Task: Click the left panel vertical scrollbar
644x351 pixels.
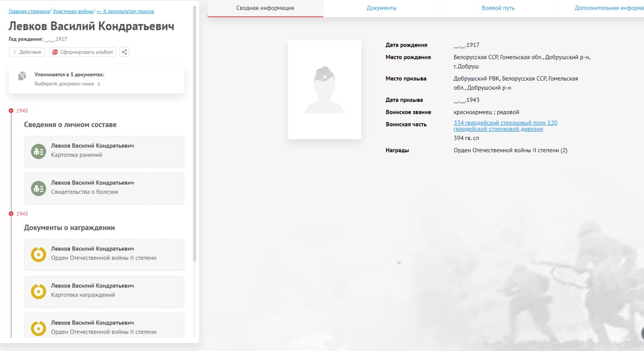Action: click(195, 133)
